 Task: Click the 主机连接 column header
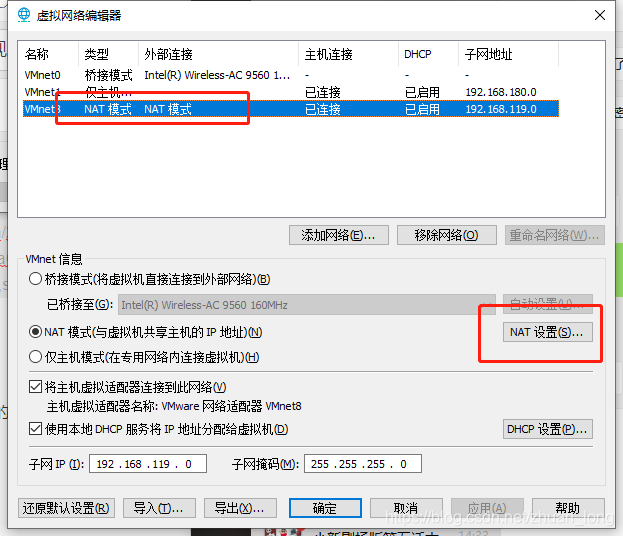tap(348, 54)
